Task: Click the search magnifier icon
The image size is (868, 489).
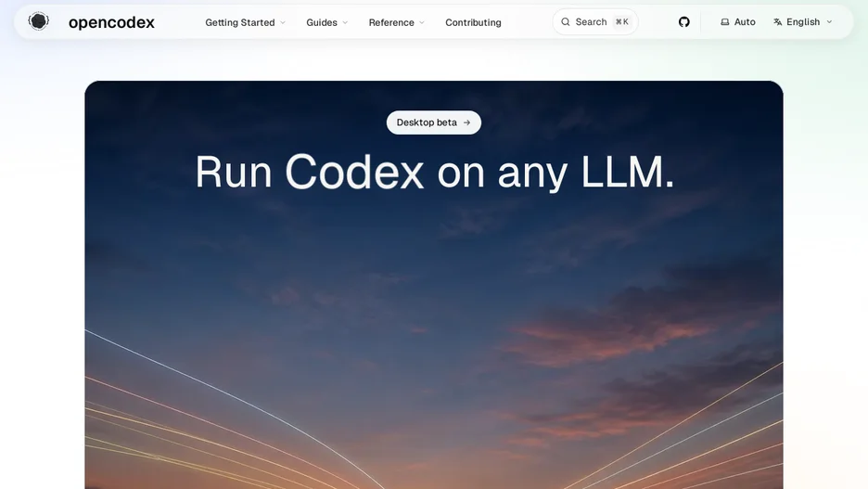Action: coord(565,22)
